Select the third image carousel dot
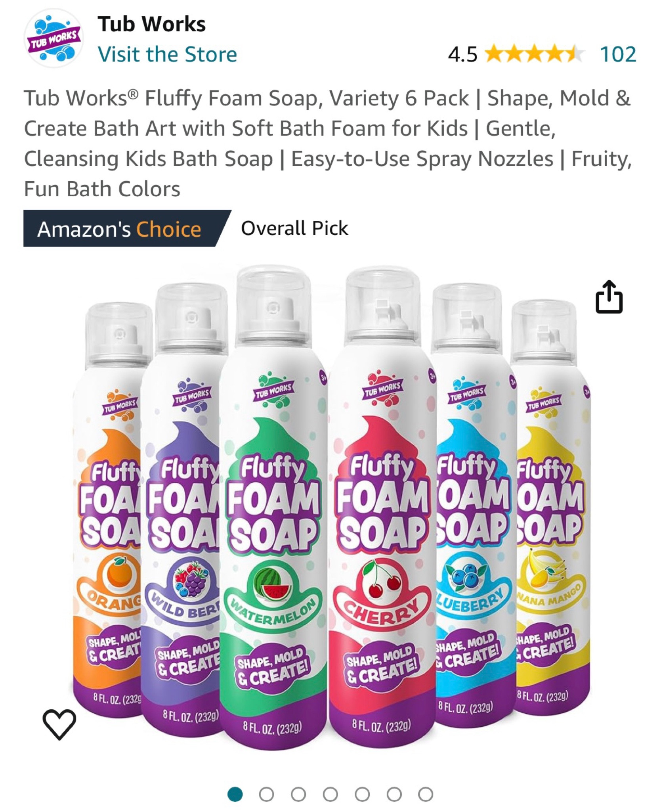The height and width of the screenshot is (812, 661). click(x=298, y=795)
